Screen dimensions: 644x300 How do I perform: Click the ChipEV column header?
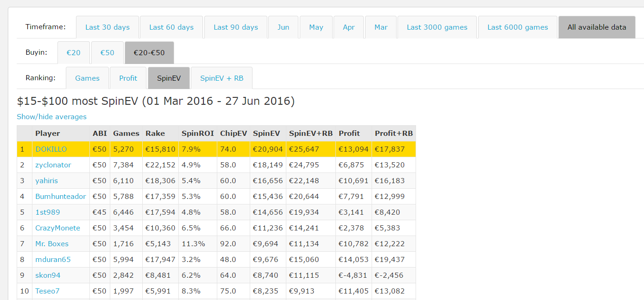pyautogui.click(x=234, y=134)
